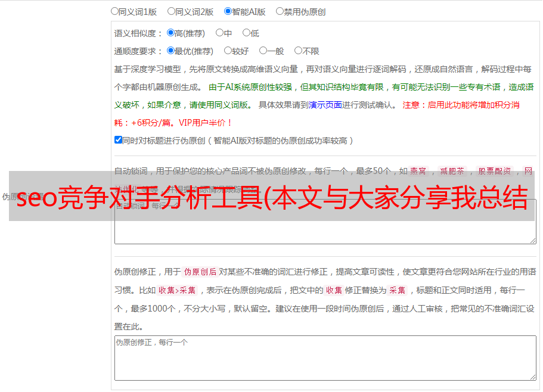Select the 同义词2版 radio option
543x392 pixels.
coord(171,11)
